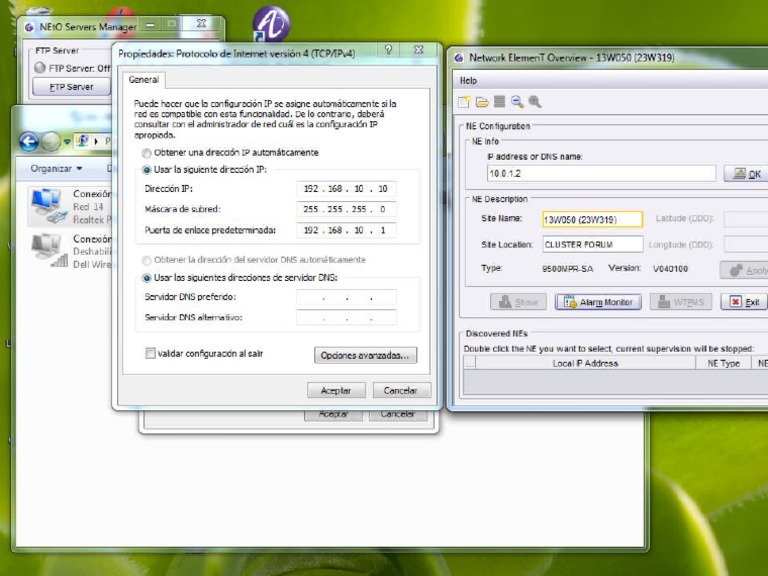The image size is (768, 576).
Task: Open the Help menu in Network Element Overview
Action: pyautogui.click(x=468, y=80)
